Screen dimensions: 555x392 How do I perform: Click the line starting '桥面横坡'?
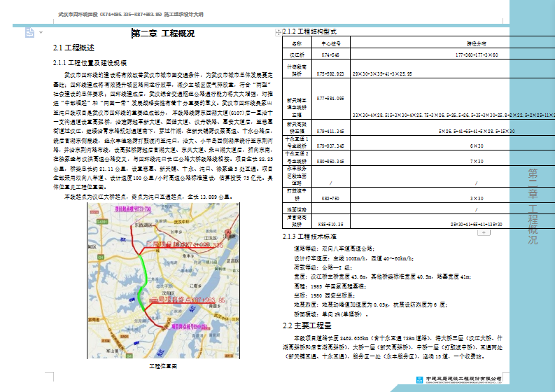coord(330,314)
